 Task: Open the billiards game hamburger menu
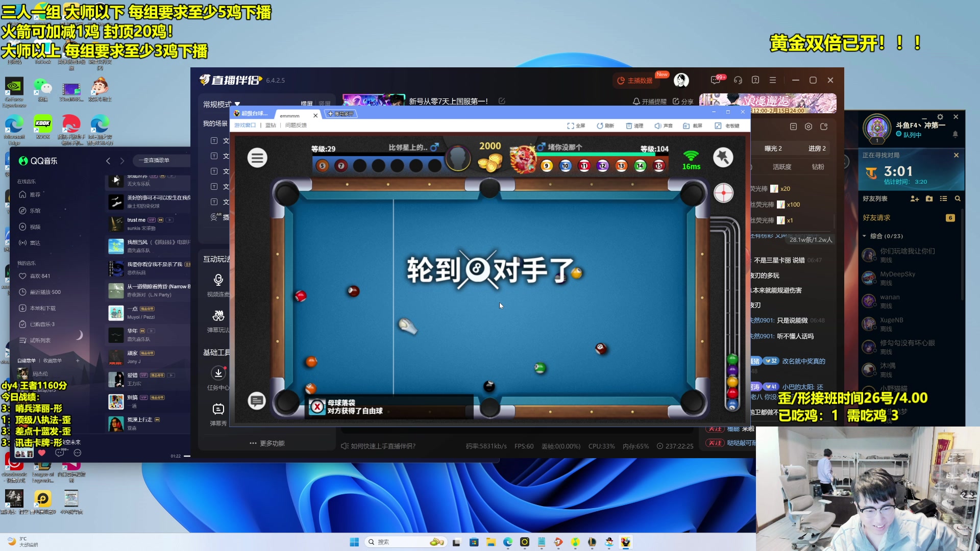(x=257, y=158)
